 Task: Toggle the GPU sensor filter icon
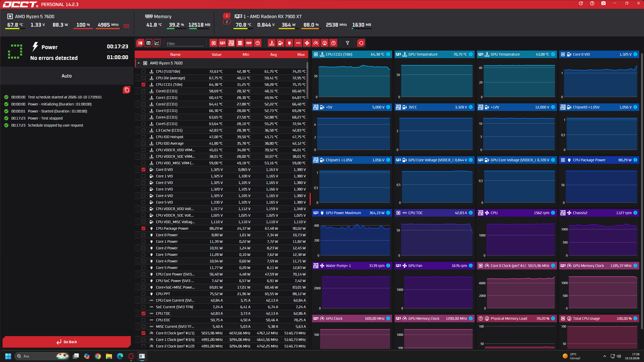pos(222,43)
